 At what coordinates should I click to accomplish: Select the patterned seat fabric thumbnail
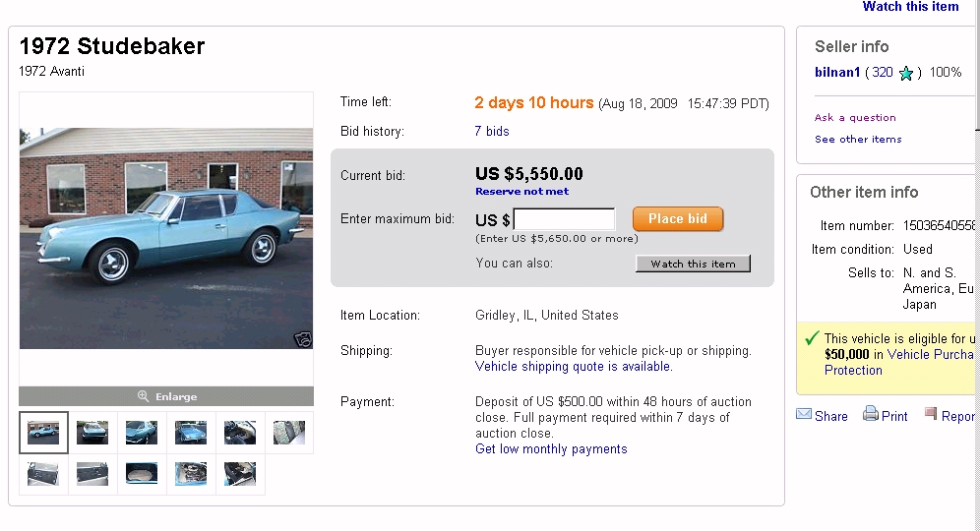pyautogui.click(x=289, y=433)
